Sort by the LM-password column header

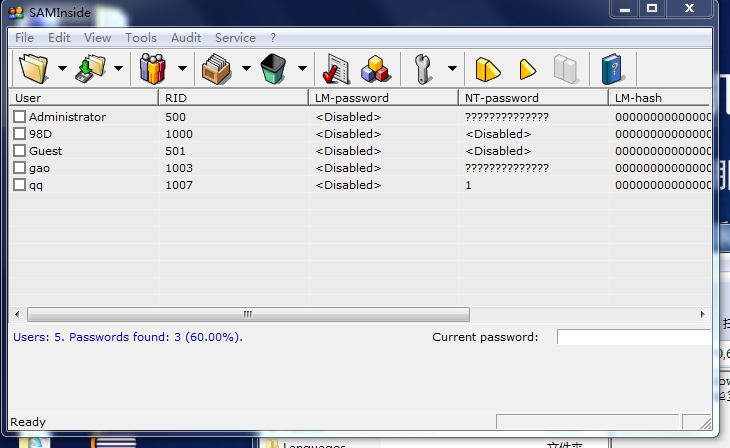(x=384, y=98)
